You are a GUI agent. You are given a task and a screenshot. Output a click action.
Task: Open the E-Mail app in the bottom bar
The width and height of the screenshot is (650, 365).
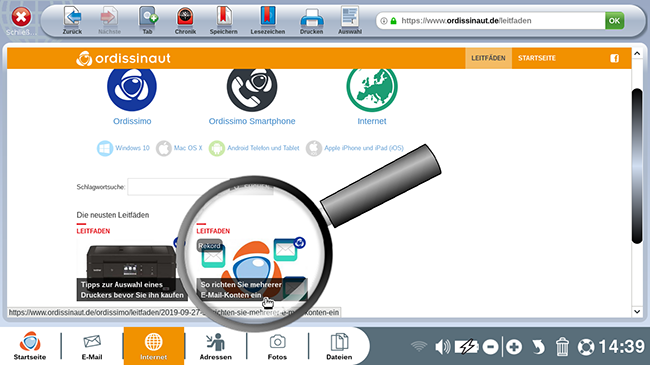tap(92, 347)
